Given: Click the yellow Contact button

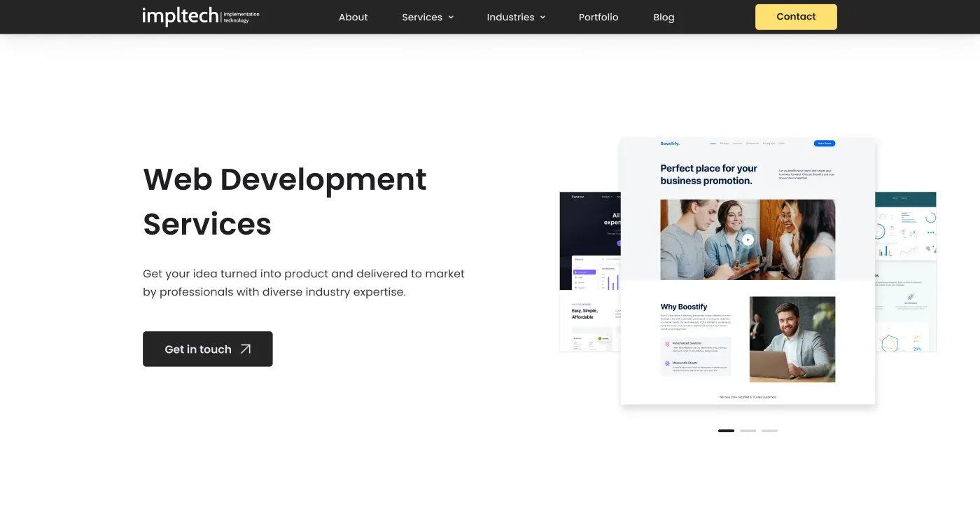Looking at the screenshot, I should [796, 17].
